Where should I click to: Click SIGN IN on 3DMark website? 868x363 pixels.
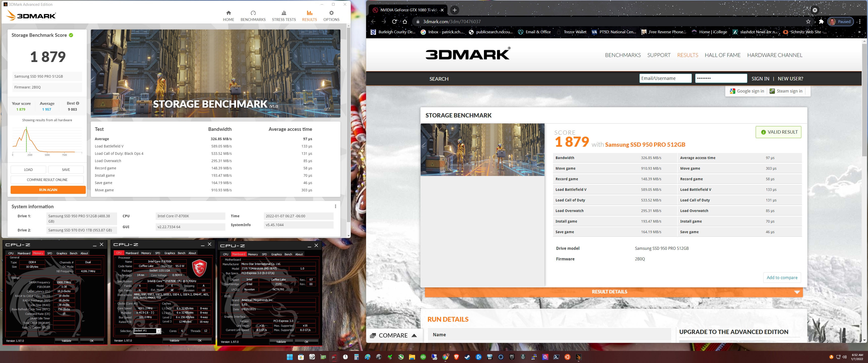pyautogui.click(x=760, y=79)
